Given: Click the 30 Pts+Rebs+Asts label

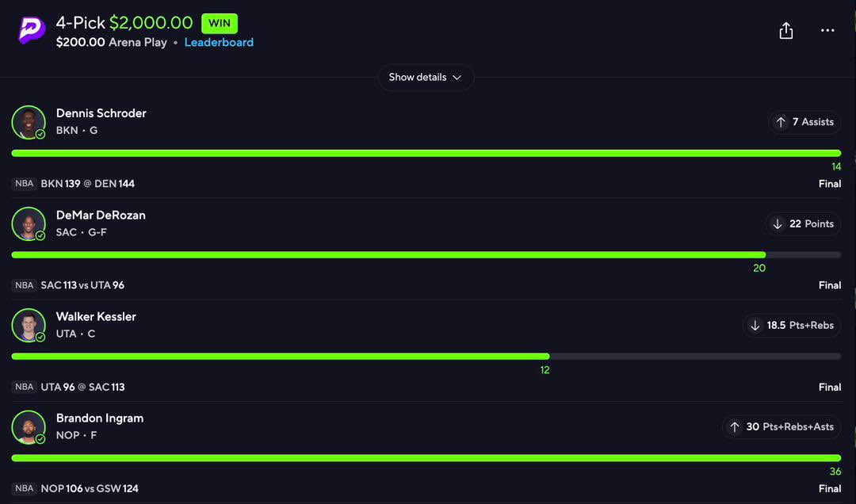Looking at the screenshot, I should tap(790, 427).
